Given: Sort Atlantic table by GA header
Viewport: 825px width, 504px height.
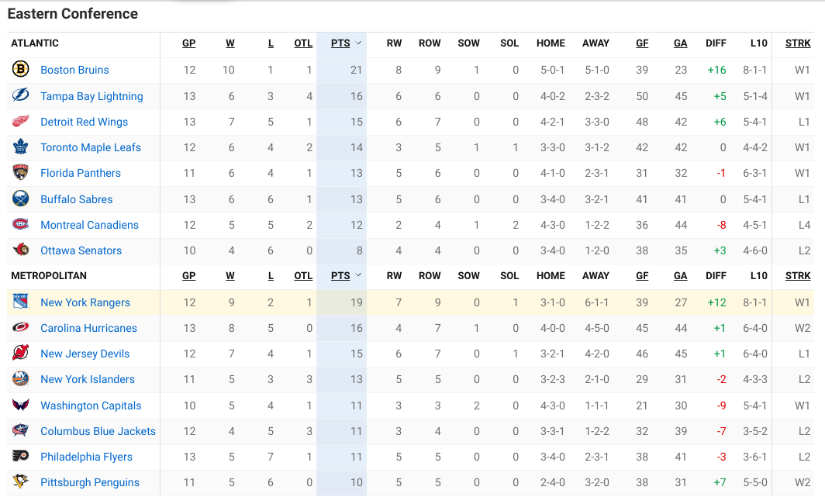Looking at the screenshot, I should tap(680, 43).
